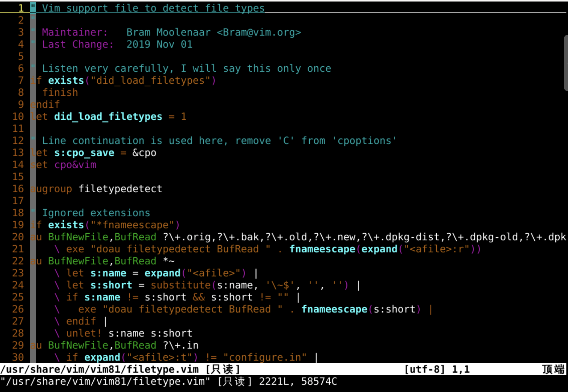
Task: Click the 'finish' keyword on line 8
Action: (60, 93)
